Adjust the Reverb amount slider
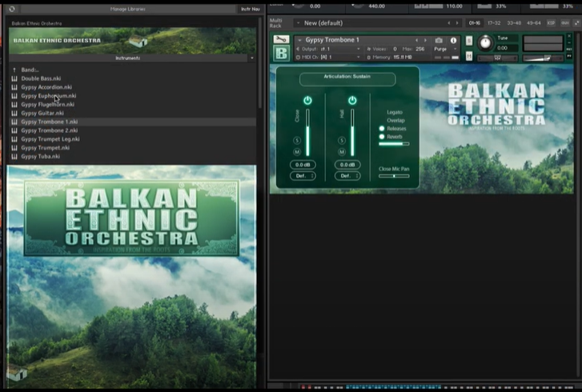This screenshot has width=582, height=392. click(x=394, y=144)
